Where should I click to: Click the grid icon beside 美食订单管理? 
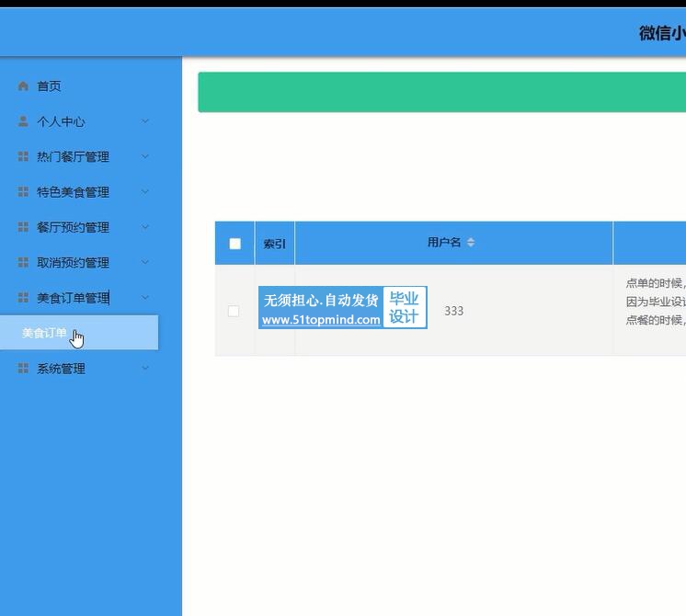24,298
